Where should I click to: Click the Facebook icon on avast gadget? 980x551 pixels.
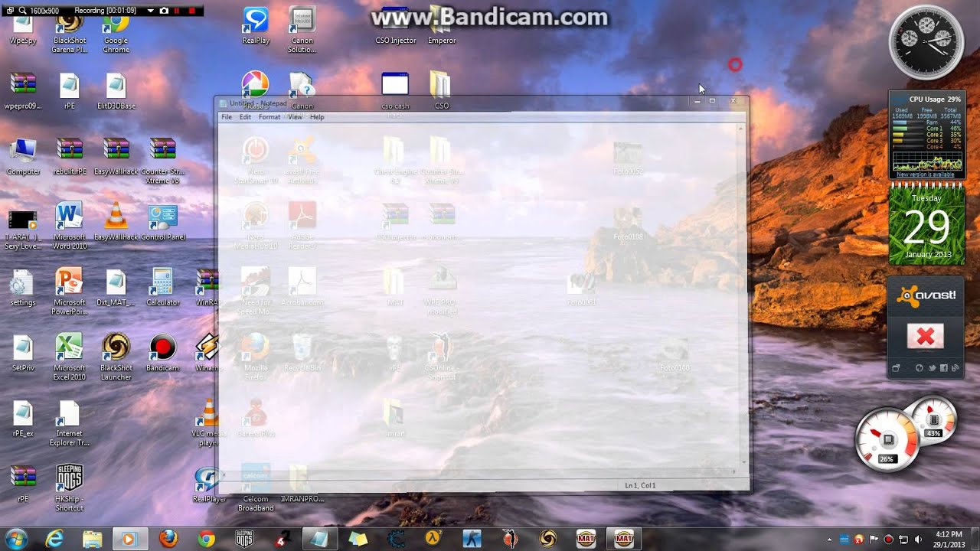click(943, 368)
